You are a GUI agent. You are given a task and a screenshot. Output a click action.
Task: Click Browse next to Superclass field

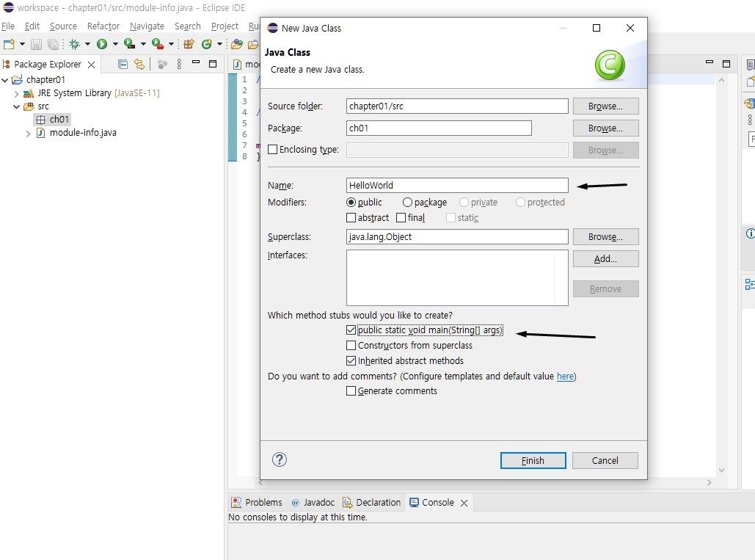606,237
